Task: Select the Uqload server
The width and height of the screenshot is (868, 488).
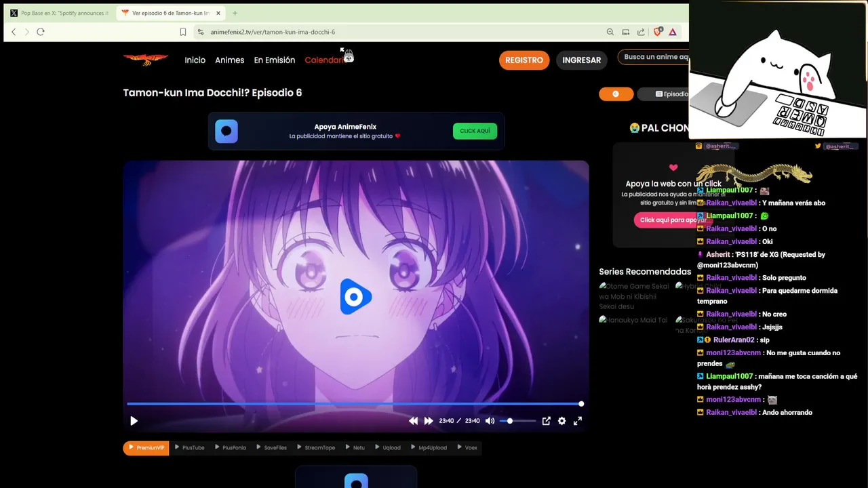Action: tap(387, 448)
